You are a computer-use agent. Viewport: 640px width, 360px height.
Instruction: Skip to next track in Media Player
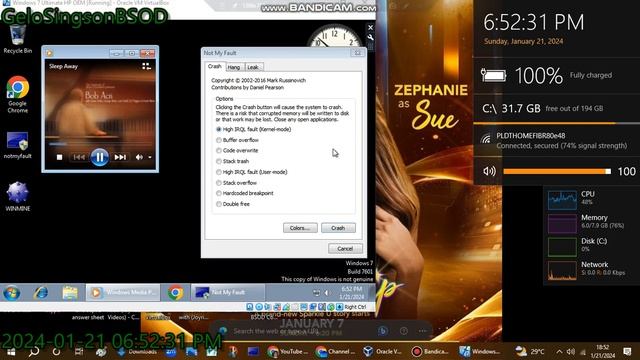point(120,157)
